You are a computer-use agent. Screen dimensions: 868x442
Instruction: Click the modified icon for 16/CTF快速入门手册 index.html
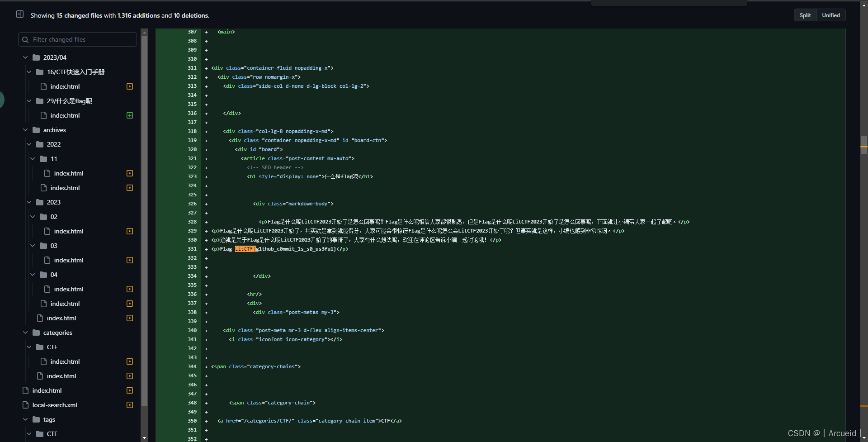130,86
